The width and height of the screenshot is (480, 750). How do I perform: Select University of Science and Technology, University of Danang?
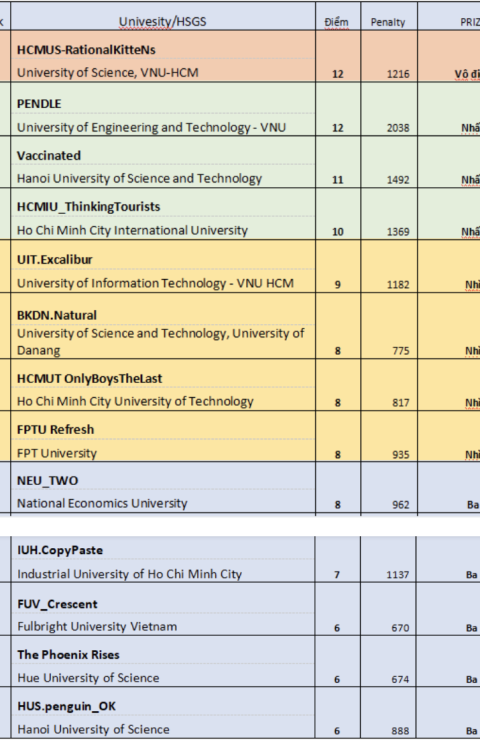[161, 342]
